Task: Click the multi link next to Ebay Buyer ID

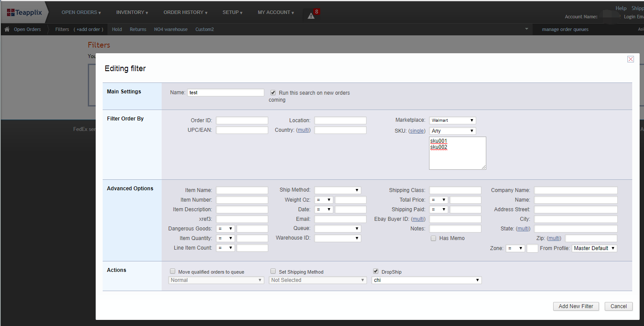Action: [418, 219]
